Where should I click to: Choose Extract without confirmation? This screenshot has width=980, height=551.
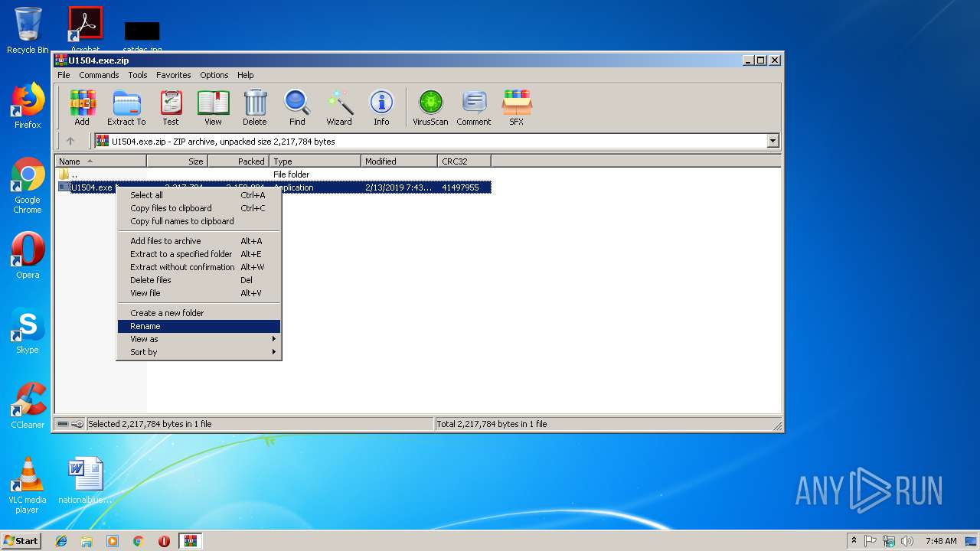pos(199,267)
